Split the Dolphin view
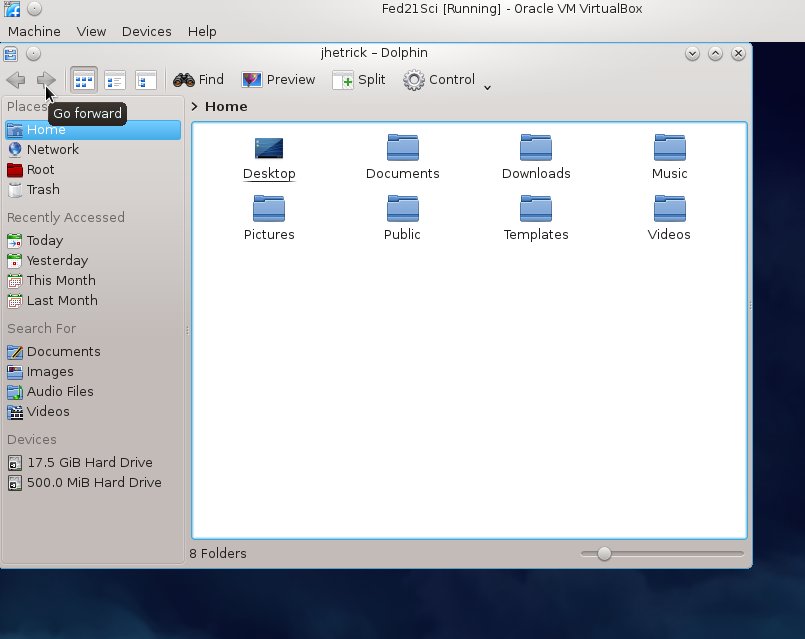 tap(358, 80)
